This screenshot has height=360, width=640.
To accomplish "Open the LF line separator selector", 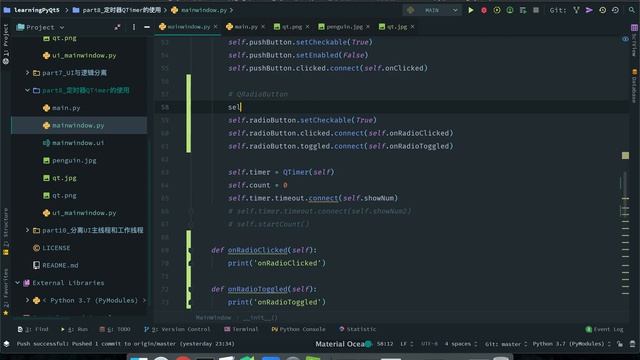I will tap(407, 344).
